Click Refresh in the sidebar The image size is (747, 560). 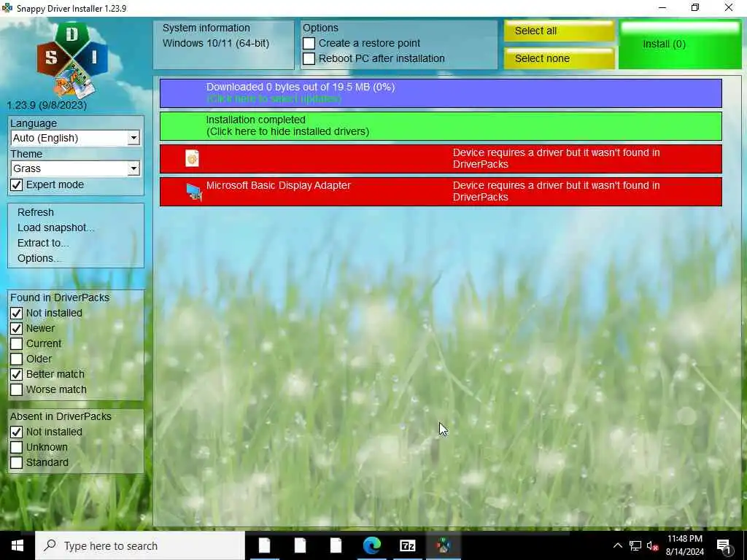click(x=36, y=212)
